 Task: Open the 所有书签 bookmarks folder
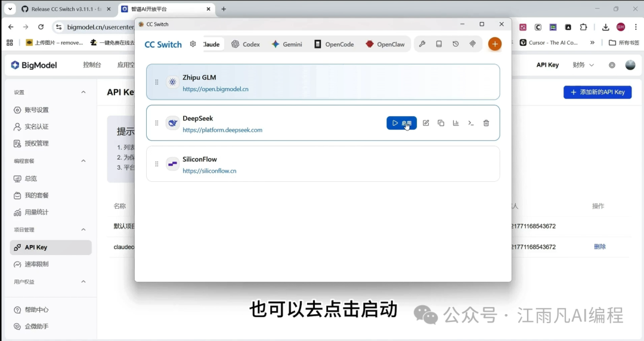coord(624,43)
